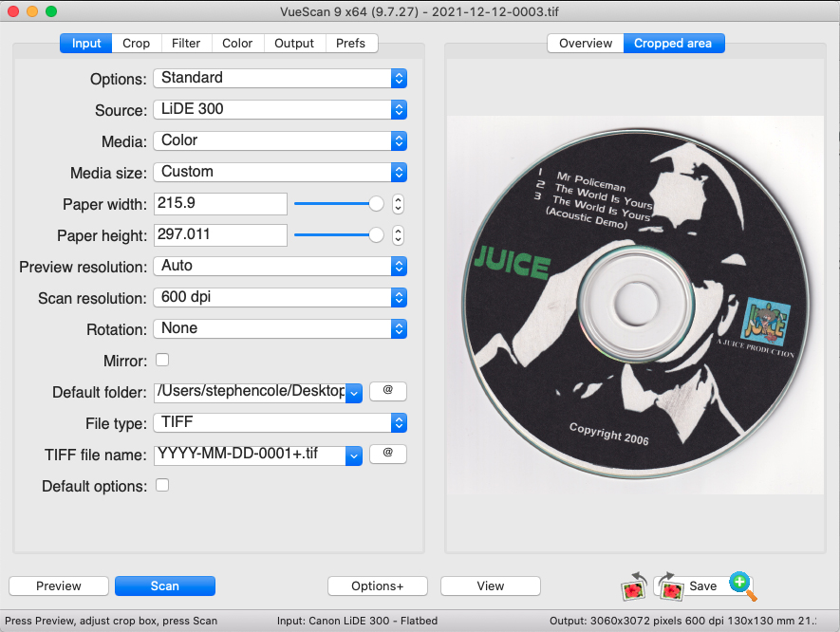
Task: Click the Options+ button
Action: [378, 586]
